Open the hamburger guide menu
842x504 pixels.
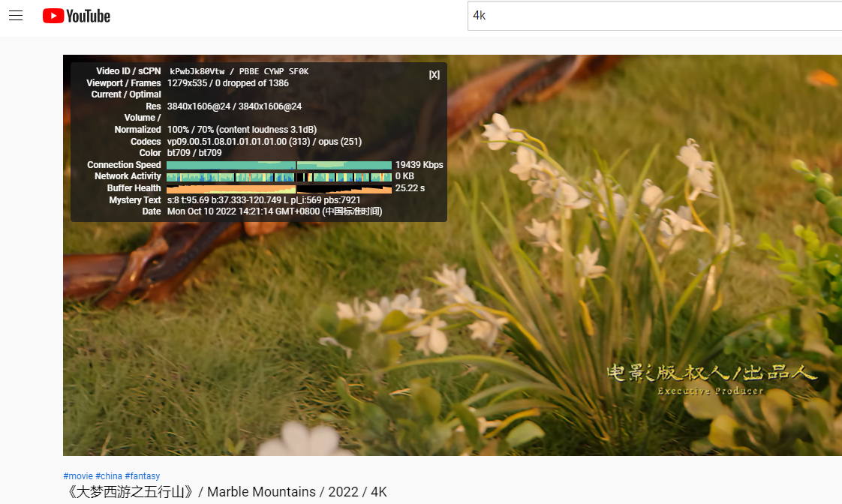[x=16, y=16]
